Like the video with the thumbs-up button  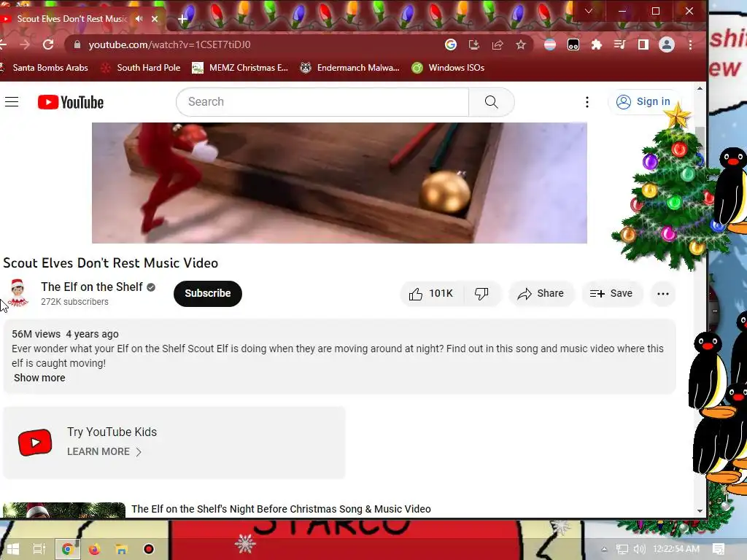pos(432,293)
